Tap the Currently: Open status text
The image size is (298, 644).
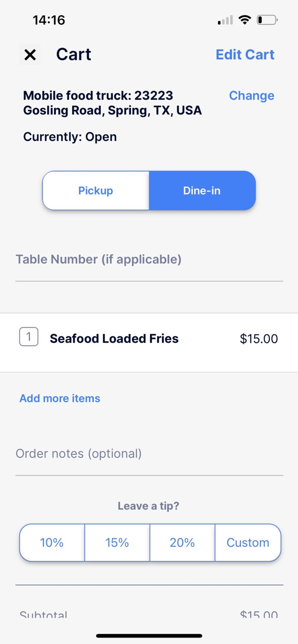[x=70, y=137]
